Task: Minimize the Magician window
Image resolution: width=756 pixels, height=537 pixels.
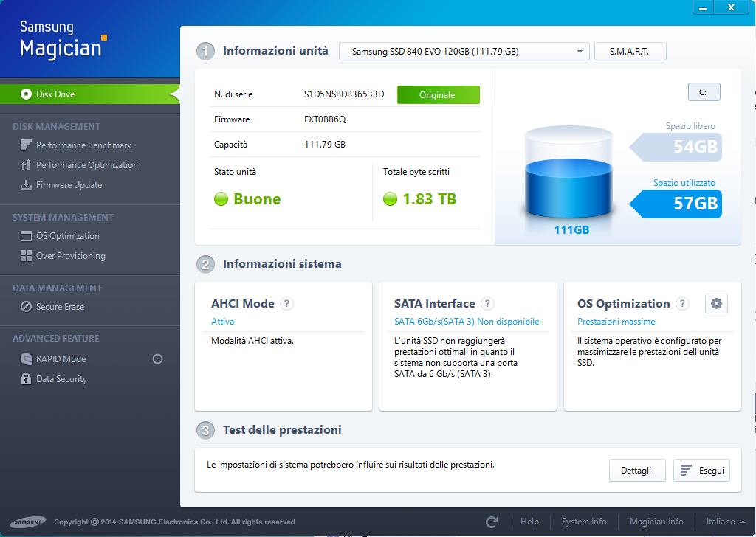Action: [x=703, y=7]
